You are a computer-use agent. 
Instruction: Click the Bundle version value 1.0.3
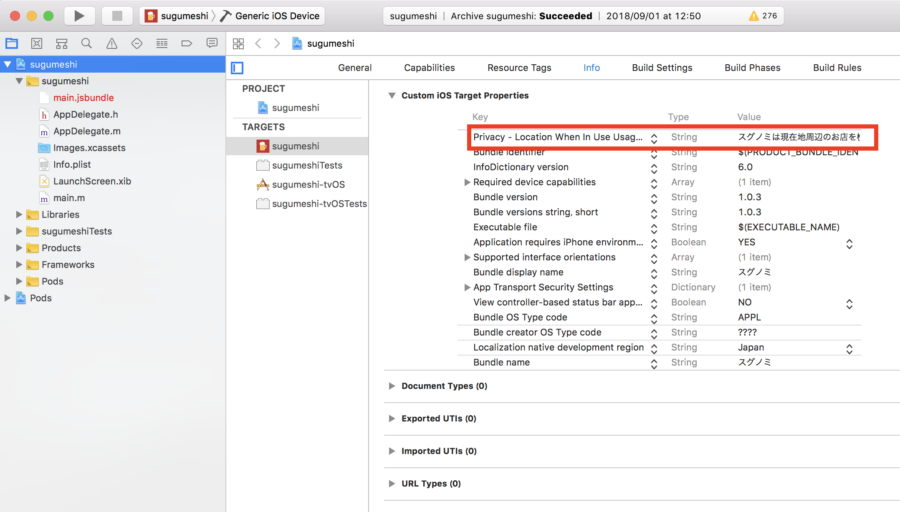[750, 197]
